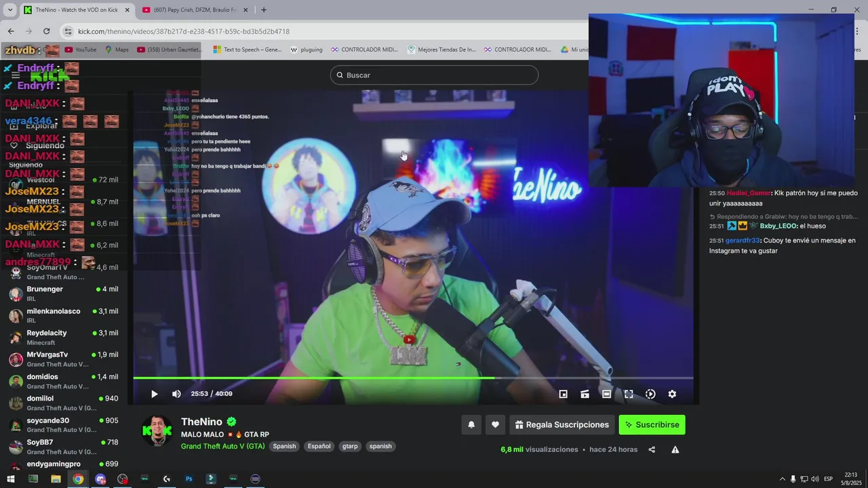Open Mejores Tiendas De In... bookmark
This screenshot has width=868, height=488.
(441, 49)
